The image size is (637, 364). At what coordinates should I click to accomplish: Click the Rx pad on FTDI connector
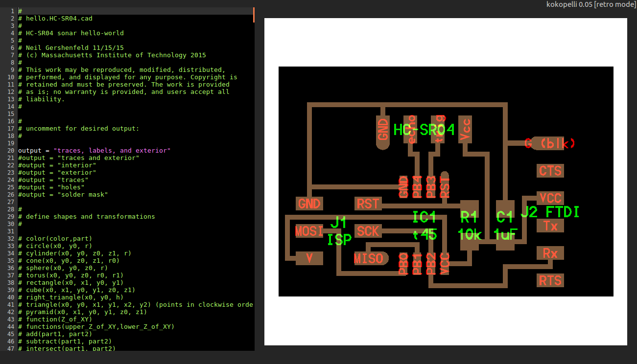550,253
